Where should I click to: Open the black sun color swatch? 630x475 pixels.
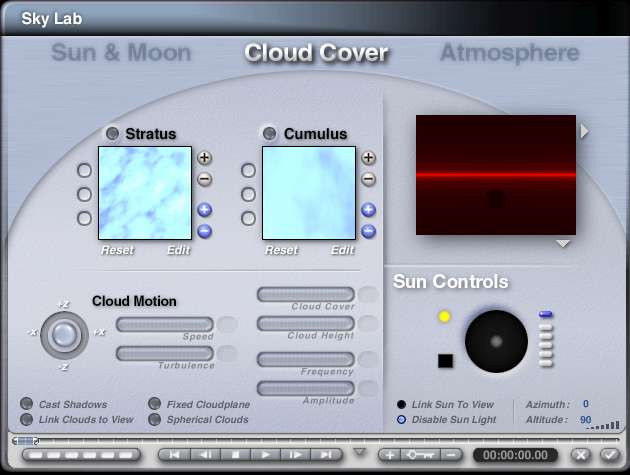pyautogui.click(x=445, y=361)
